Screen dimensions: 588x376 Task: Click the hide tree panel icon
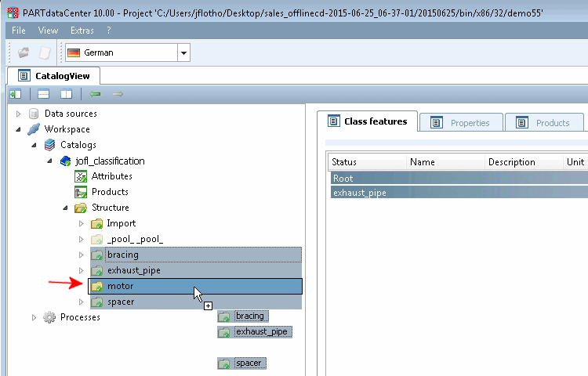(x=16, y=94)
